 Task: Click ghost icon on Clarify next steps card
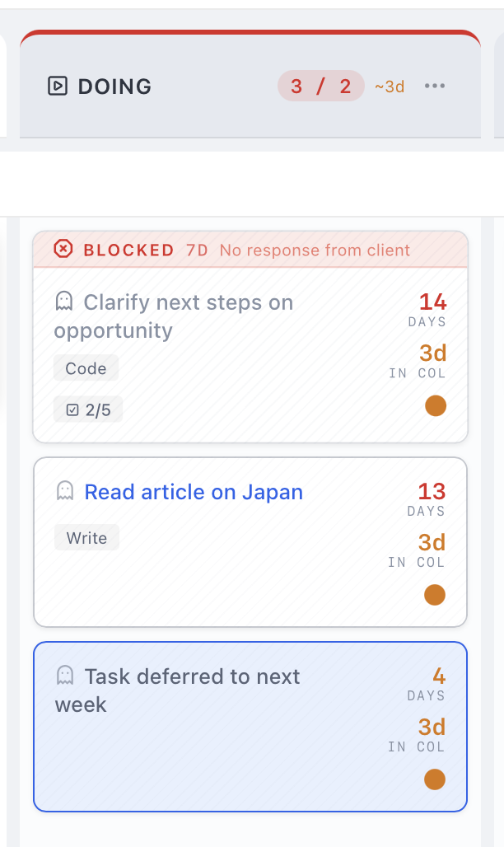(x=63, y=302)
